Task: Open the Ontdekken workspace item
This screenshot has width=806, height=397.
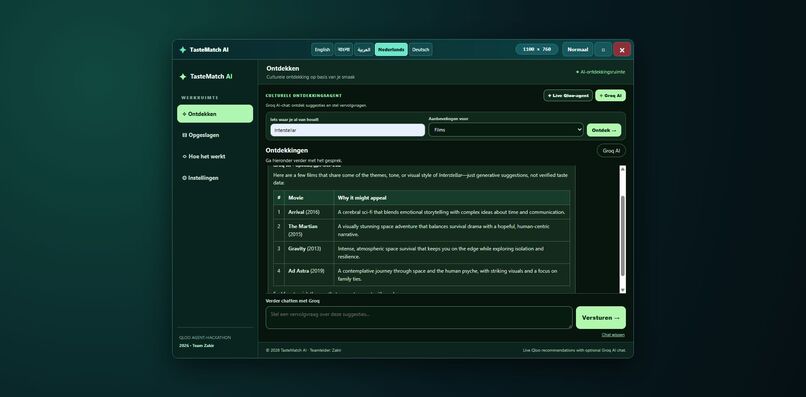Action: click(x=215, y=114)
